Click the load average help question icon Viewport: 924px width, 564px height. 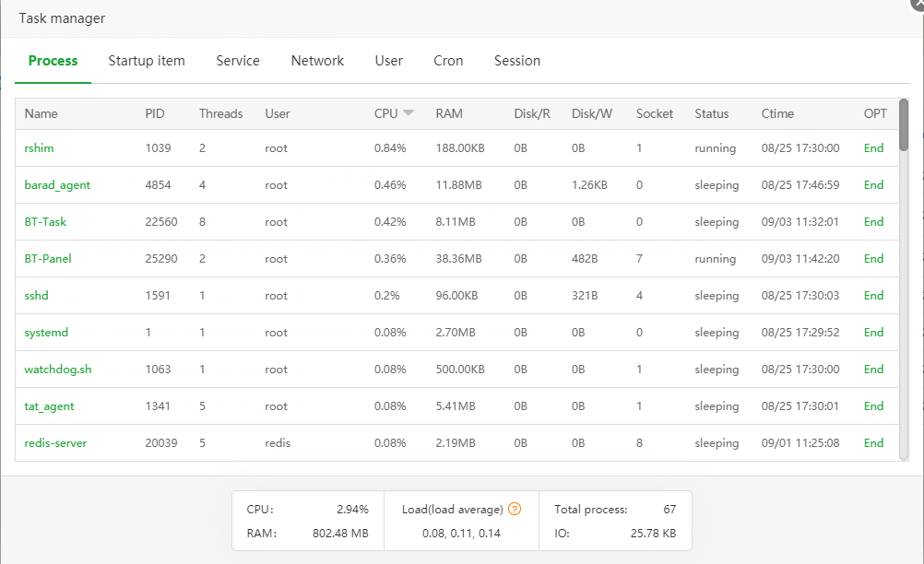tap(515, 509)
